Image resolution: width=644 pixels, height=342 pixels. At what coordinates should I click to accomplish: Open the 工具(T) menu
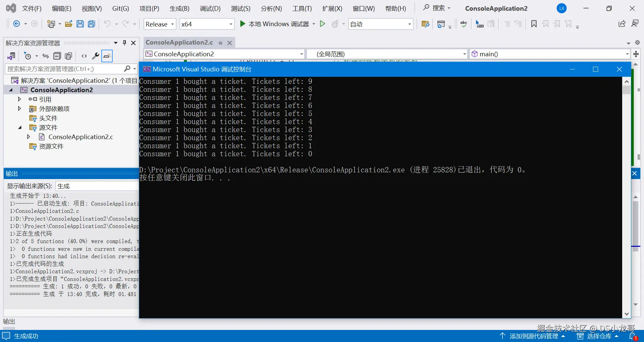302,9
